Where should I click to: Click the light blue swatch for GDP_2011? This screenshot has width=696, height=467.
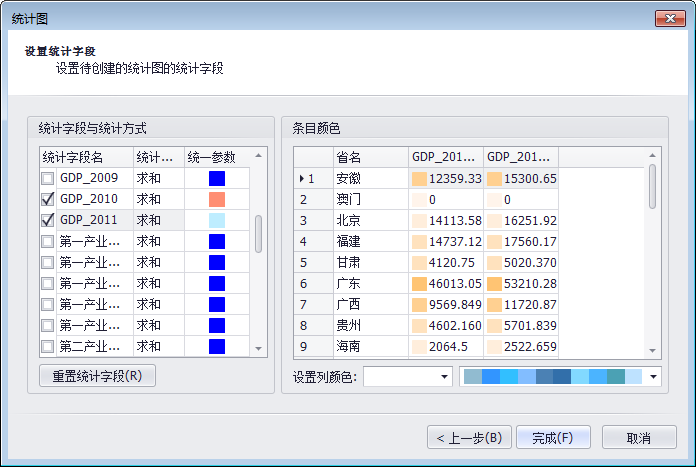click(217, 220)
